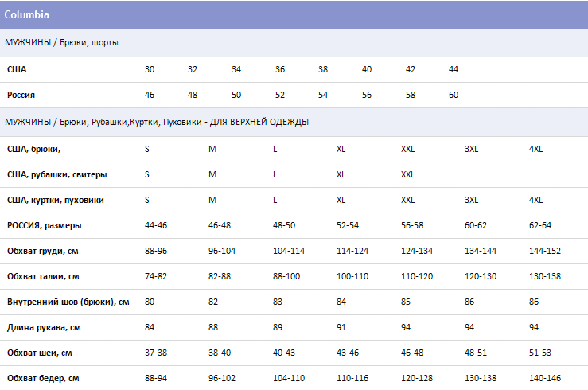The height and width of the screenshot is (390, 588).
Task: Click the Россия row label
Action: [x=21, y=95]
